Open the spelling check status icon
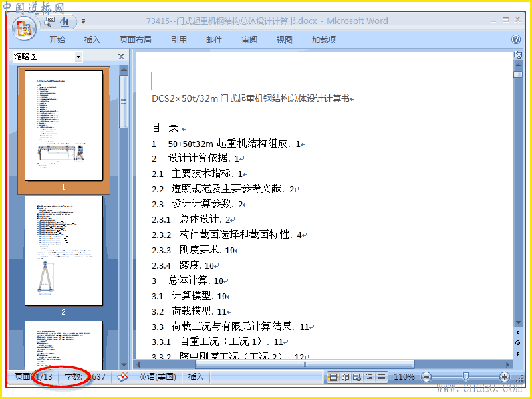The image size is (532, 399). (122, 377)
